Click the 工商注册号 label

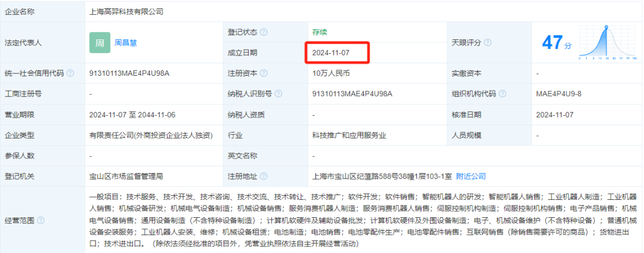(23, 94)
